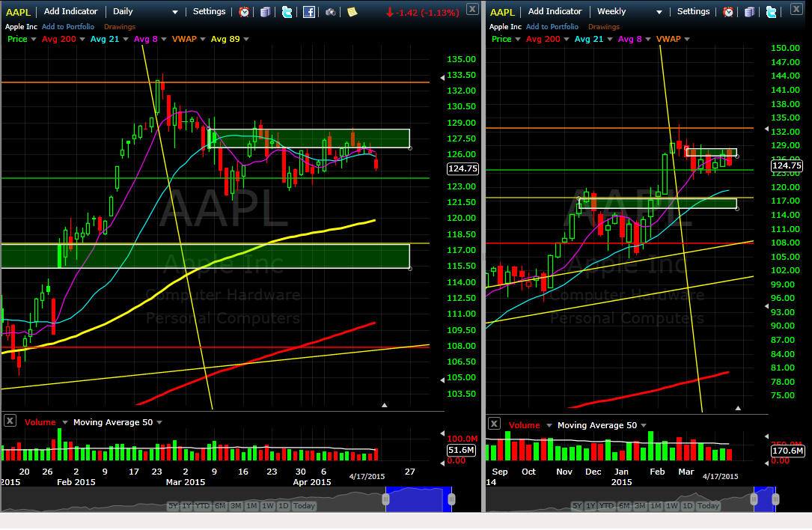Image resolution: width=812 pixels, height=530 pixels.
Task: Expand the Avg 89 dropdown in Daily chart
Action: pyautogui.click(x=246, y=40)
